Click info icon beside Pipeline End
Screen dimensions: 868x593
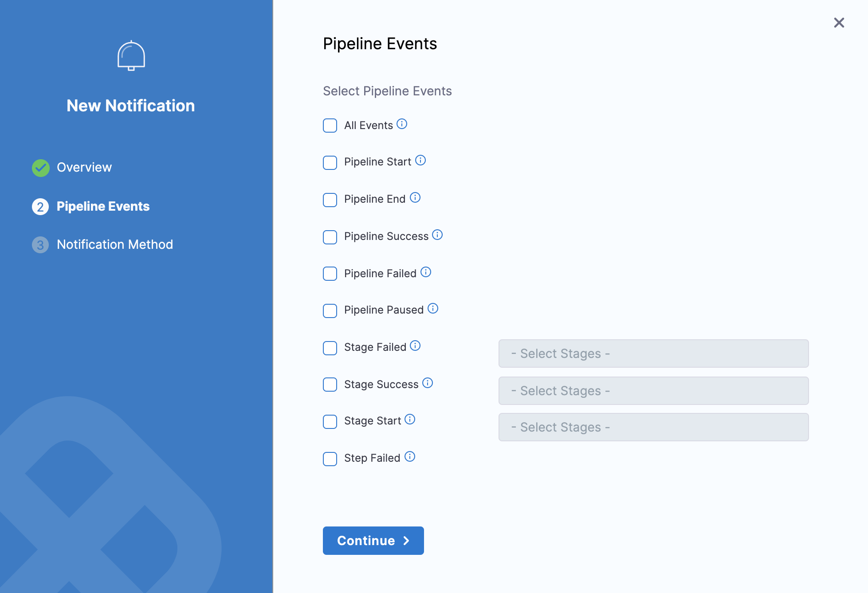pos(415,198)
